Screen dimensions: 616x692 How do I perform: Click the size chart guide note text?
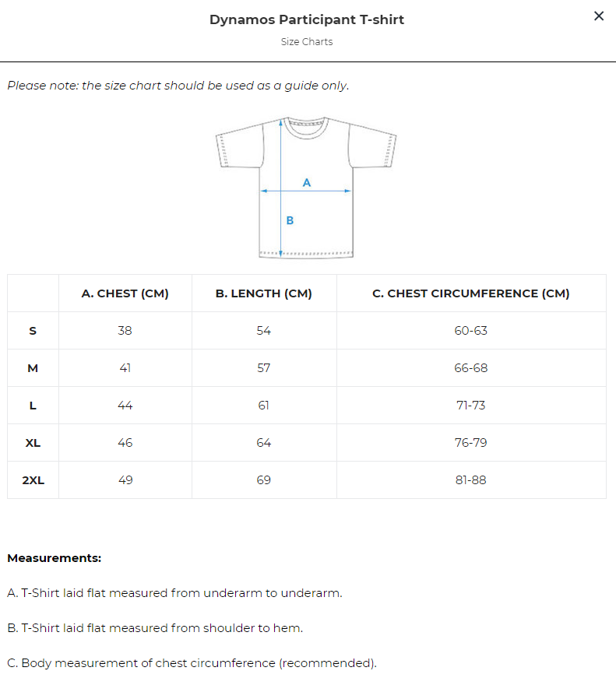coord(178,86)
